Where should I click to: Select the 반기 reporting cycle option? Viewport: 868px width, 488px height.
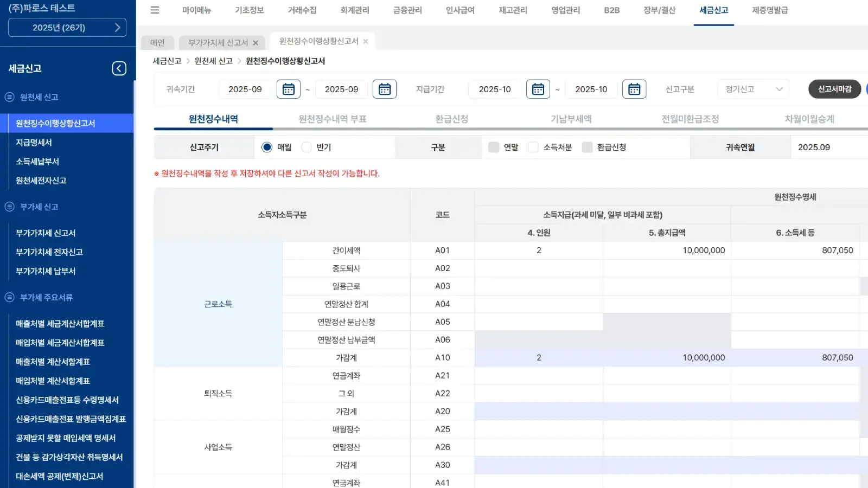pos(307,147)
